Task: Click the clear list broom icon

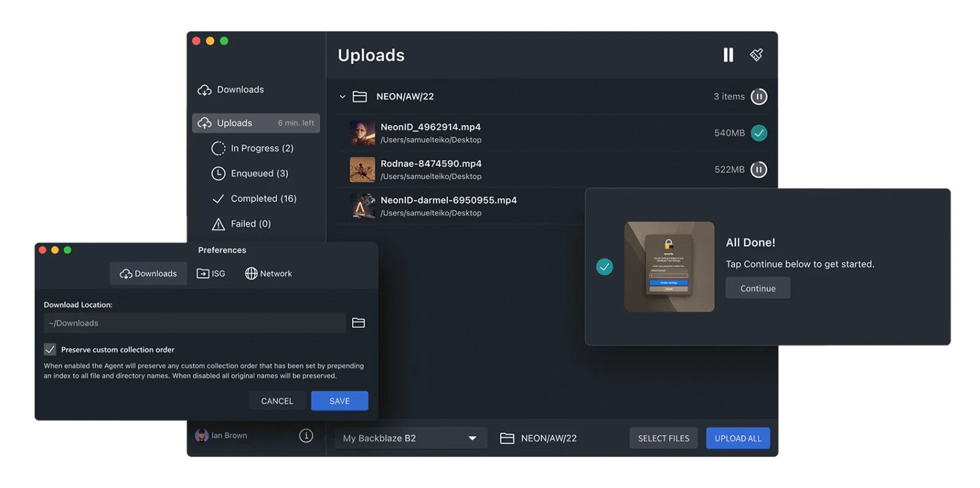Action: [x=756, y=55]
